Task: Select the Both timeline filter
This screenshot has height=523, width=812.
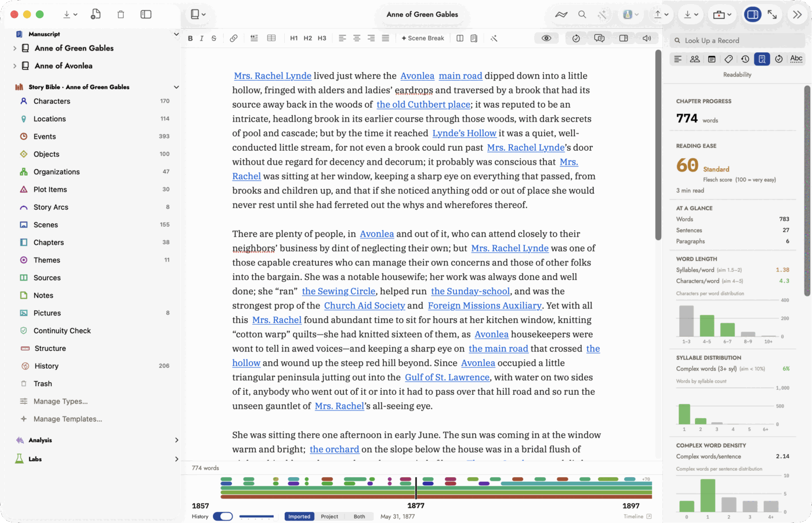Action: pos(360,517)
